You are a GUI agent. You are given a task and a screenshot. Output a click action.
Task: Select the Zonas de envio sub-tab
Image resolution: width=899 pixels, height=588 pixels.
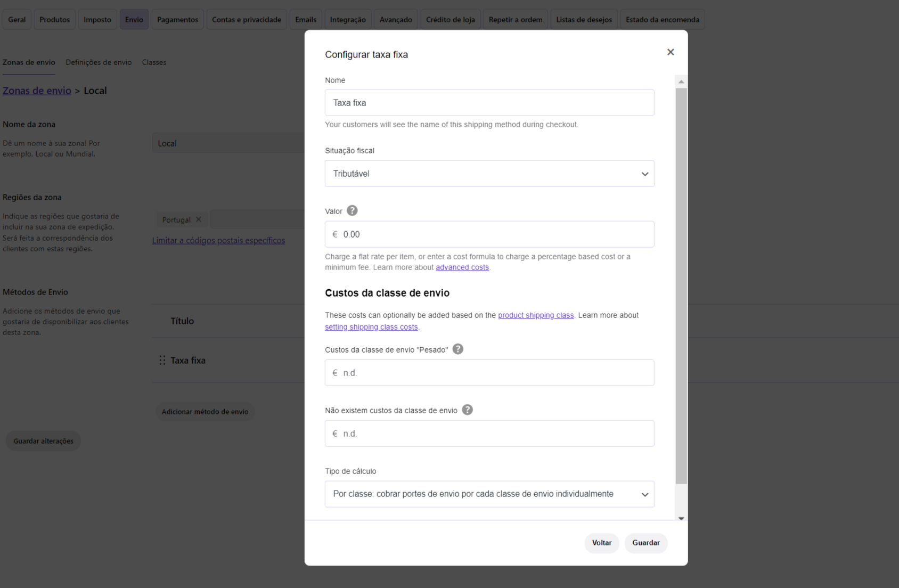(x=29, y=62)
